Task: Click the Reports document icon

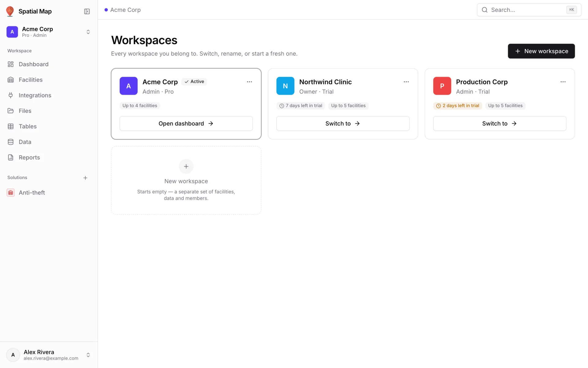Action: tap(11, 157)
